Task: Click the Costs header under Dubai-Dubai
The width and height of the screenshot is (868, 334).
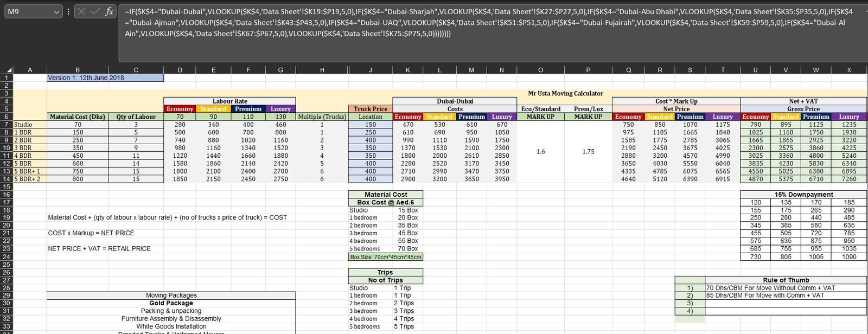Action: pyautogui.click(x=455, y=109)
